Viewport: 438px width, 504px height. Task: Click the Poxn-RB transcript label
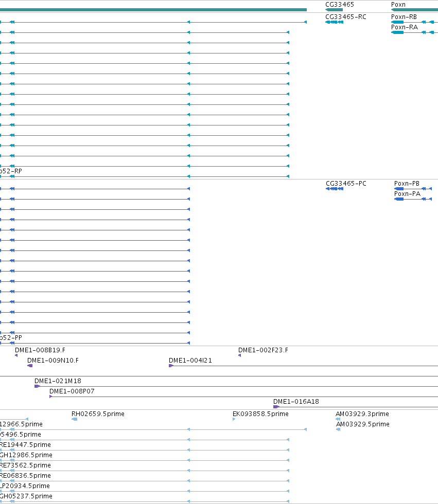point(404,16)
